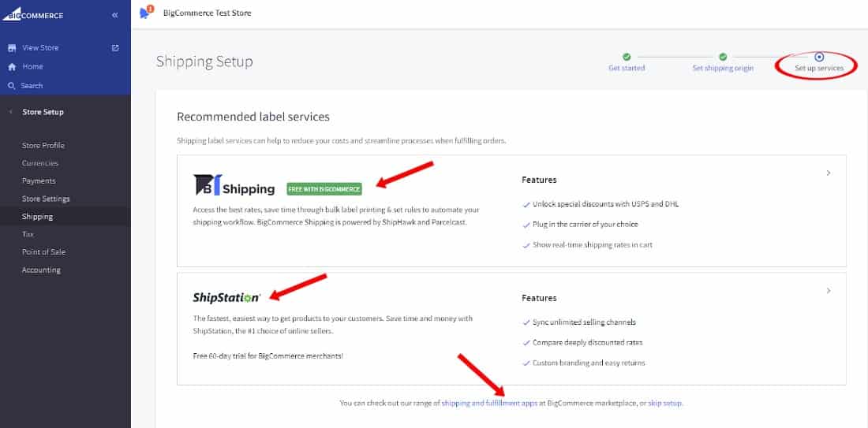Open Search in sidebar
868x428 pixels.
32,86
